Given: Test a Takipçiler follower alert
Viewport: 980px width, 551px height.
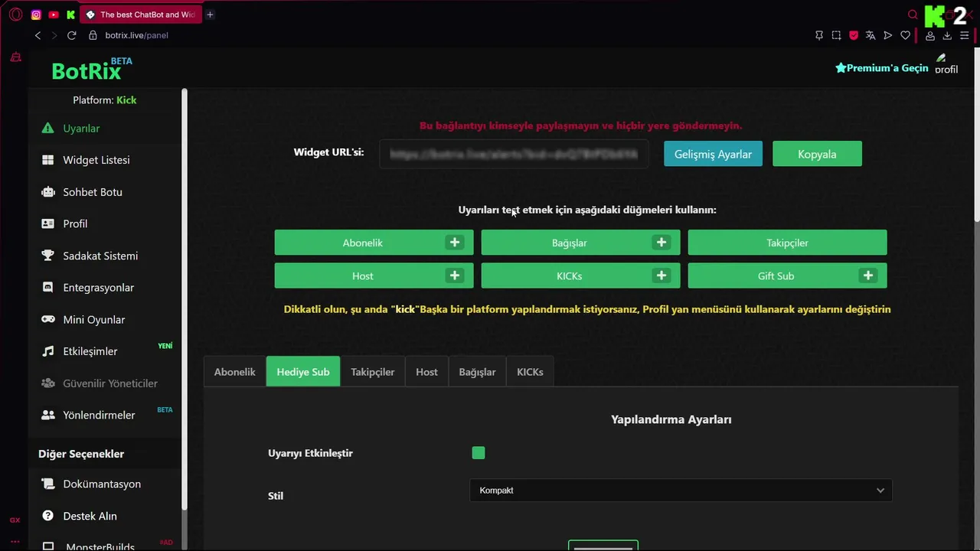Looking at the screenshot, I should pyautogui.click(x=787, y=243).
